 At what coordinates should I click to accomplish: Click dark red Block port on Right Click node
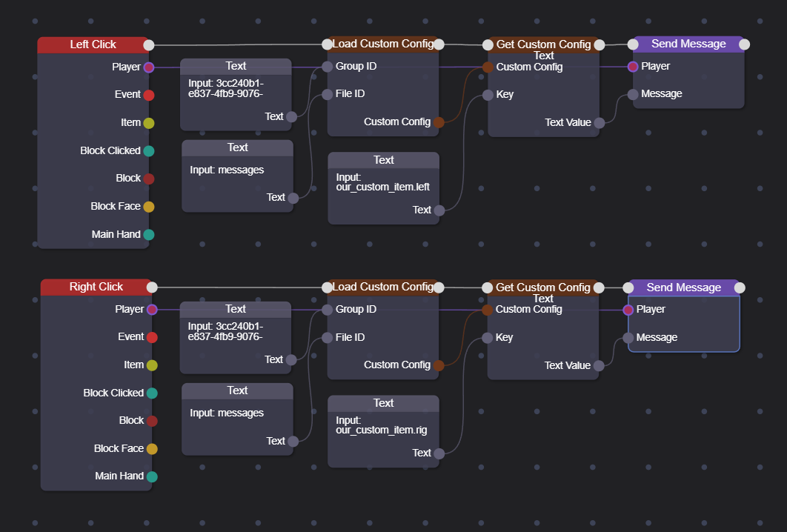click(x=152, y=421)
